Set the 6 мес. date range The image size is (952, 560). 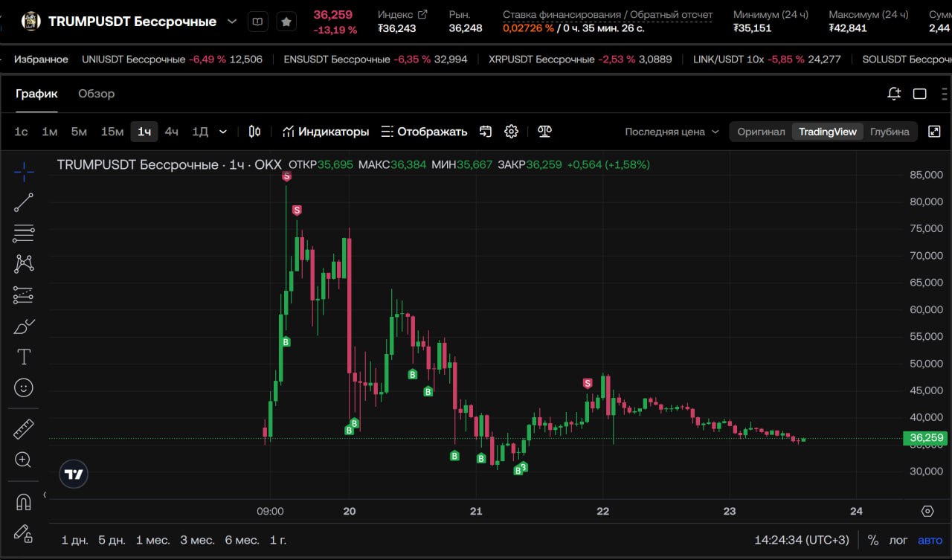(x=242, y=540)
